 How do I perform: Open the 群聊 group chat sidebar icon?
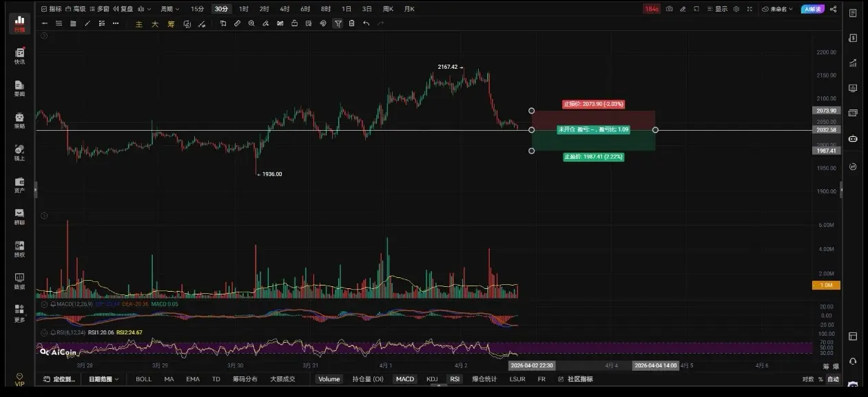pyautogui.click(x=19, y=217)
